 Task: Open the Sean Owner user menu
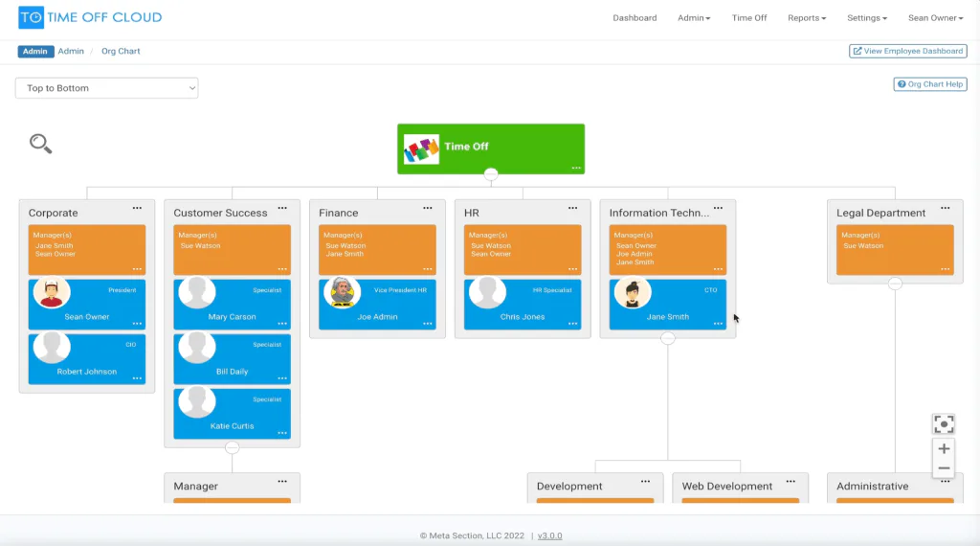pos(935,18)
